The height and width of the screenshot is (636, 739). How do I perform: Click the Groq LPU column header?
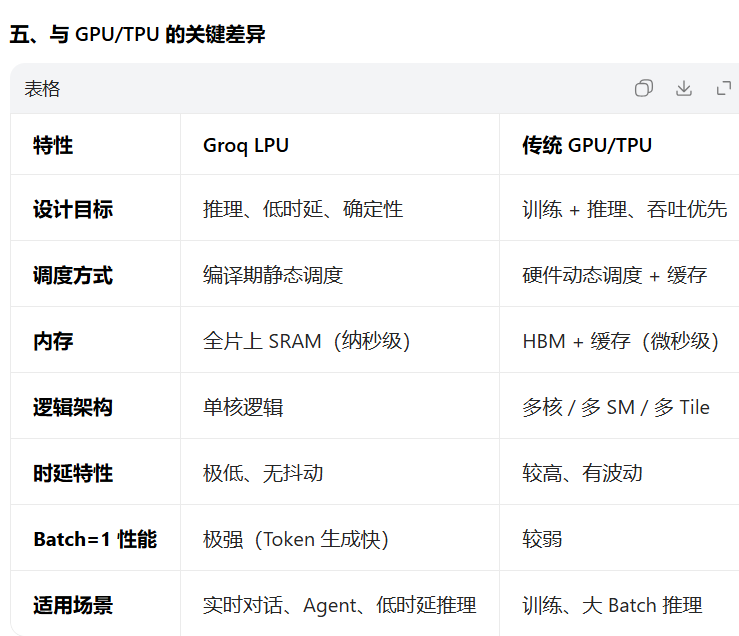(x=246, y=145)
